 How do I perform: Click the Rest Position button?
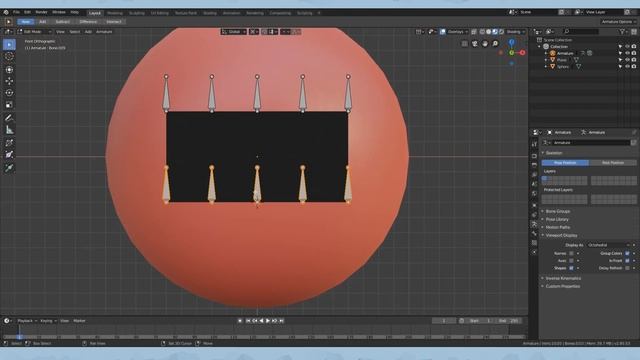[x=613, y=163]
